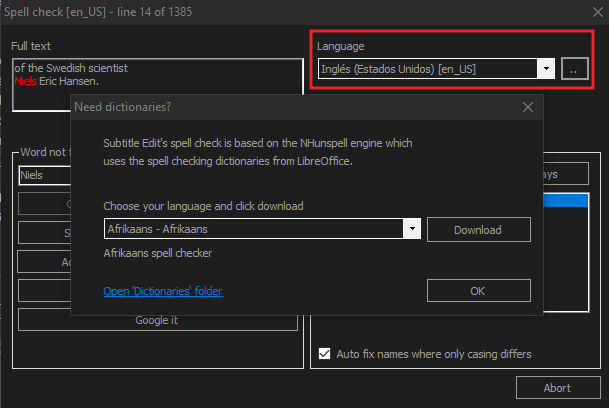Click the '..' browse dictionaries button
Screen dimensions: 609x408
click(x=574, y=69)
